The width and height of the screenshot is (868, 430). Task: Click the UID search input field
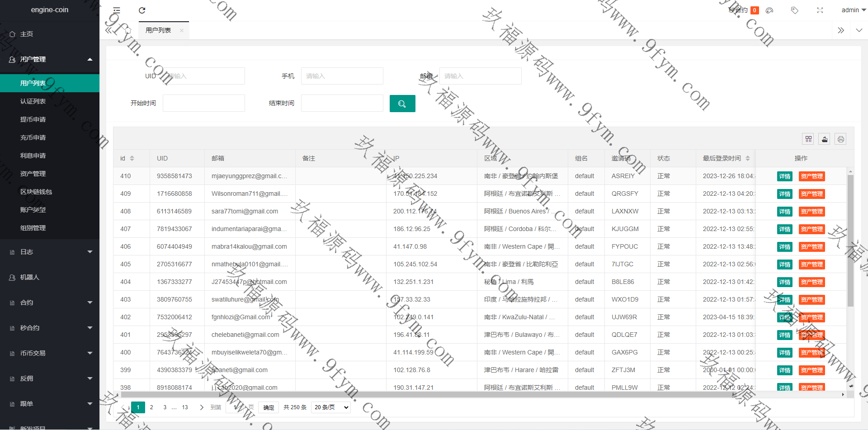click(204, 76)
